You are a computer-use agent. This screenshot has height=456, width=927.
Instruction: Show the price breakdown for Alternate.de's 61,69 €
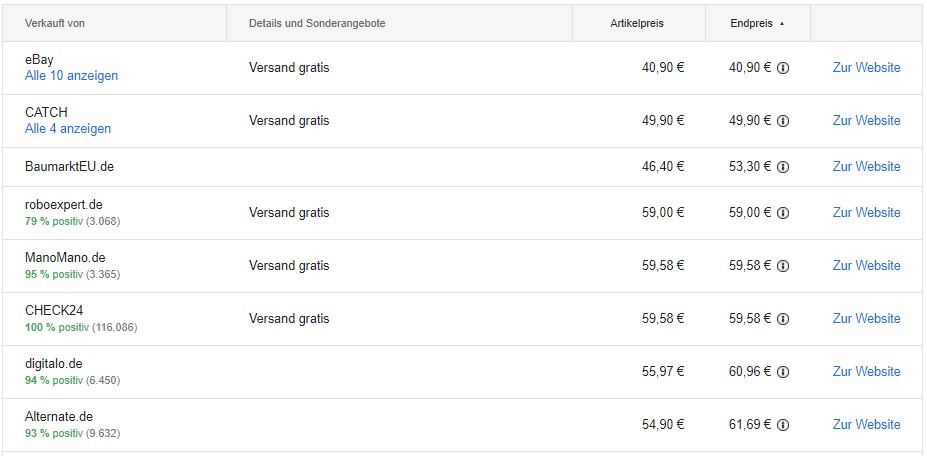coord(783,425)
